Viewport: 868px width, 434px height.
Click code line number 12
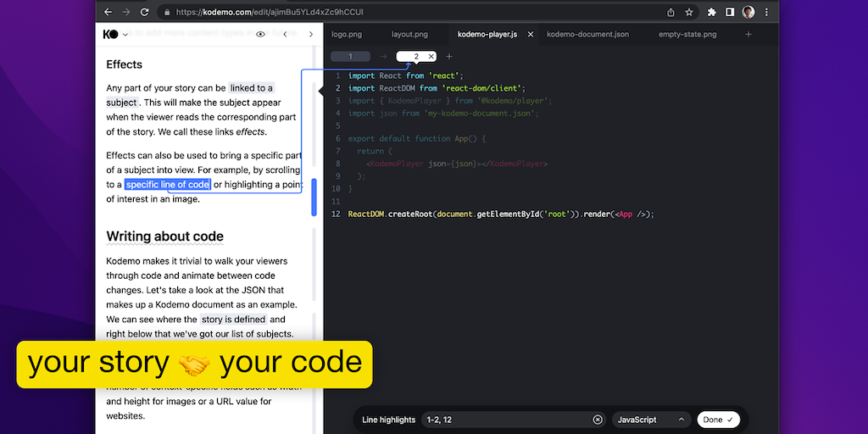336,214
